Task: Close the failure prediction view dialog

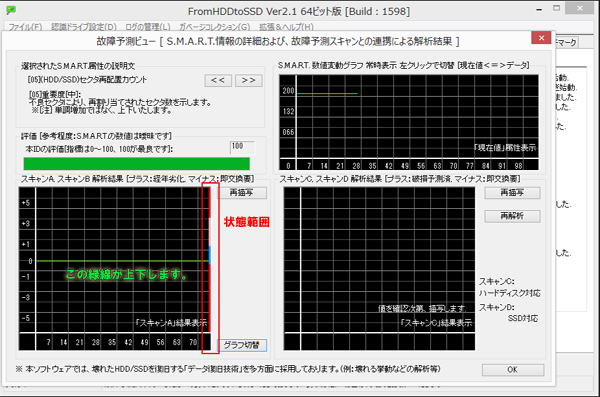Action: tap(541, 38)
